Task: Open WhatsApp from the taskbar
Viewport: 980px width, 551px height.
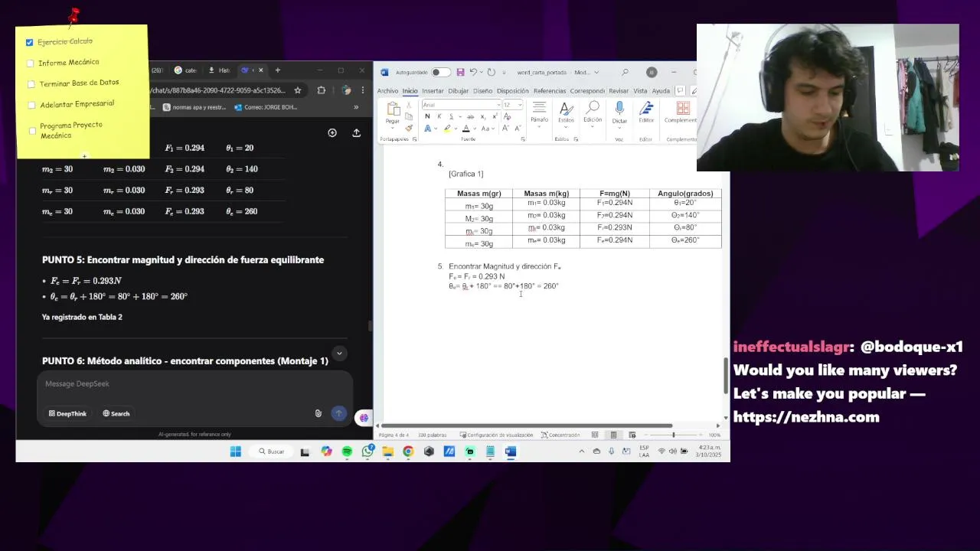Action: (x=367, y=452)
